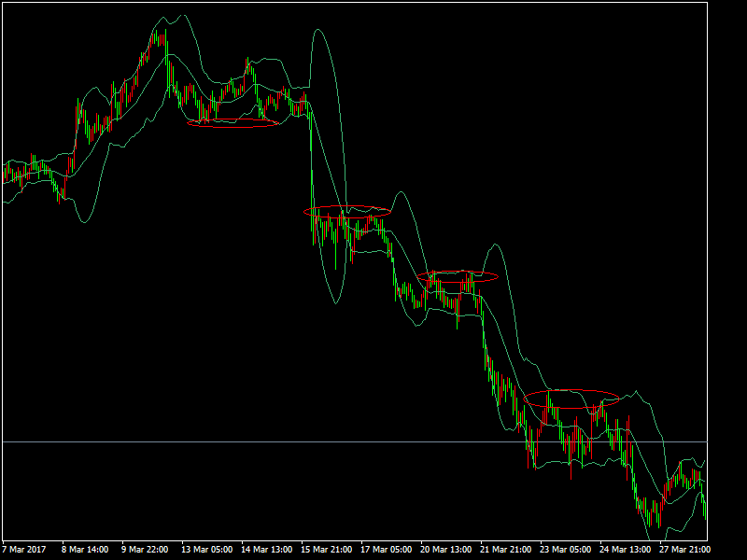Select the "13 Mar 05:00" time label

[206, 549]
